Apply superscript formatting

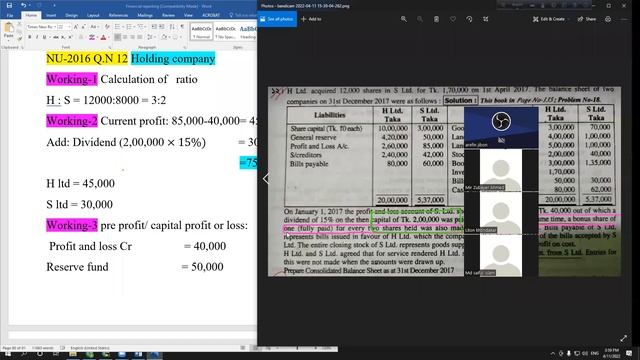coord(70,37)
